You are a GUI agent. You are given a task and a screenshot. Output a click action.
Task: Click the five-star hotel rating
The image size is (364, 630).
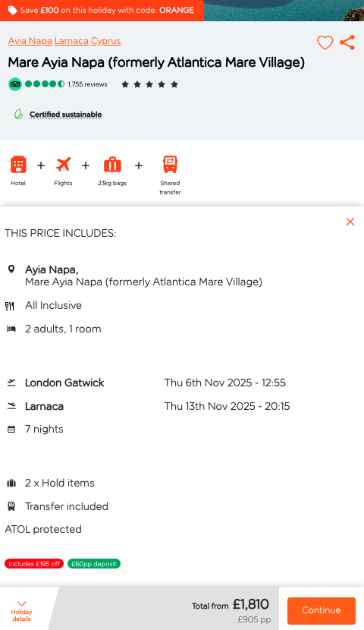(x=149, y=84)
